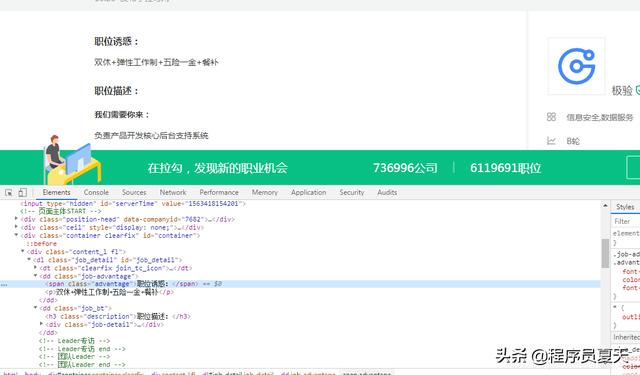This screenshot has width=640, height=375.
Task: Collapse the dd job_bt node
Action: pyautogui.click(x=36, y=308)
